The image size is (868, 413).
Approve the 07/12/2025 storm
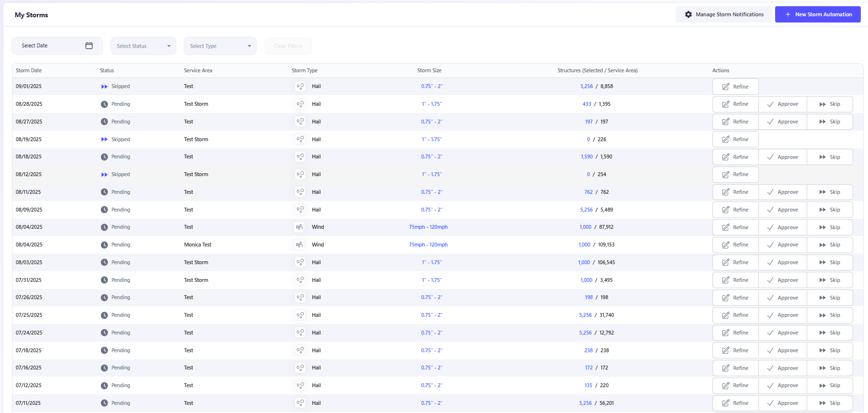point(783,385)
